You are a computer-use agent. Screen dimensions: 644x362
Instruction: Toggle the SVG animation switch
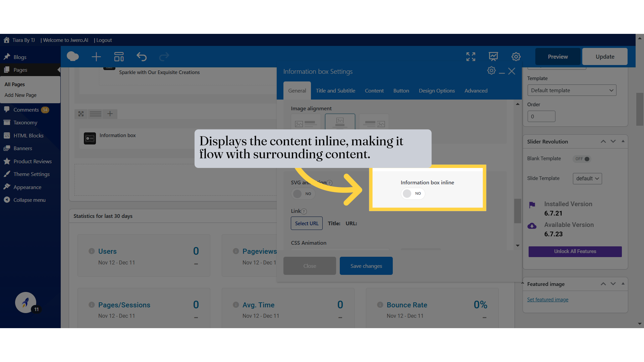click(303, 194)
